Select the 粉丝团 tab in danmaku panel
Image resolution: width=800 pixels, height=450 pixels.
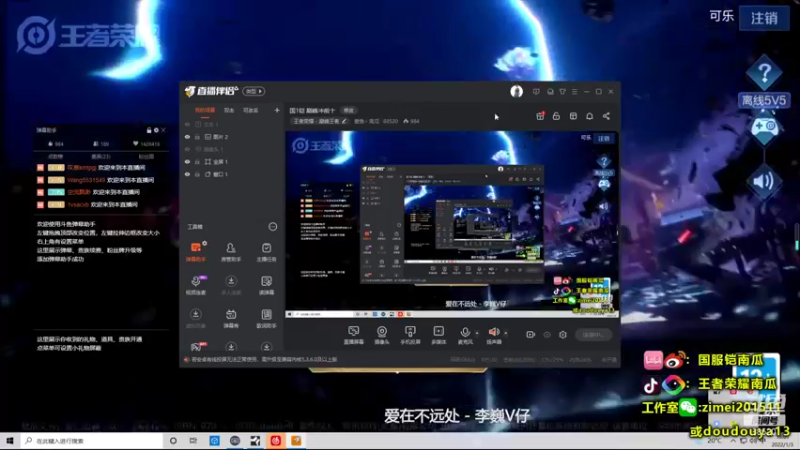tap(146, 157)
